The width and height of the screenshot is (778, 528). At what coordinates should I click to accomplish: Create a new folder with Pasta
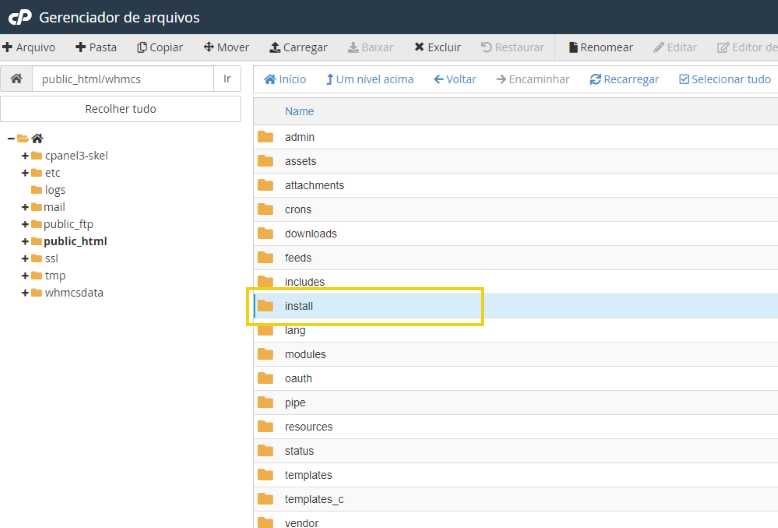coord(96,47)
